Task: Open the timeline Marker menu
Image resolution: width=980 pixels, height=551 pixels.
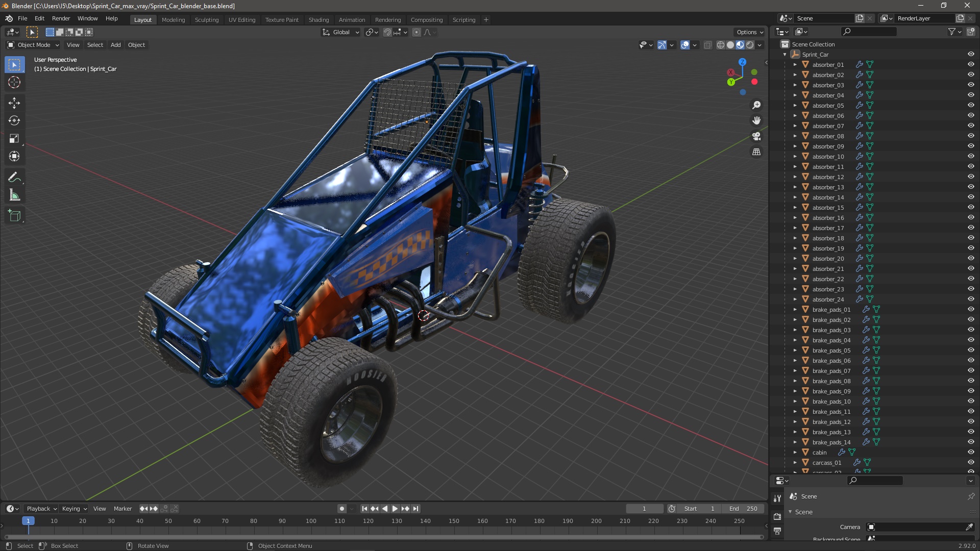Action: point(122,509)
